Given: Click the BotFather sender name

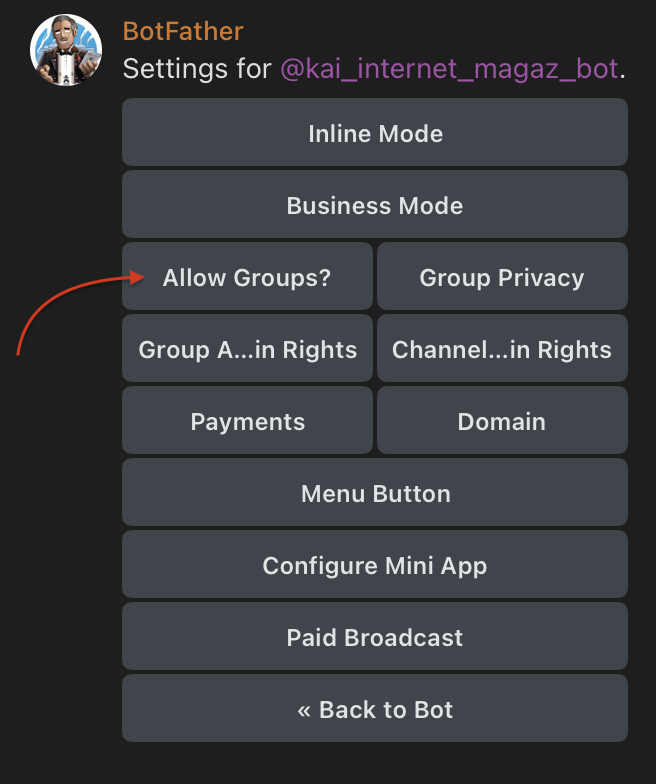Looking at the screenshot, I should (x=182, y=31).
